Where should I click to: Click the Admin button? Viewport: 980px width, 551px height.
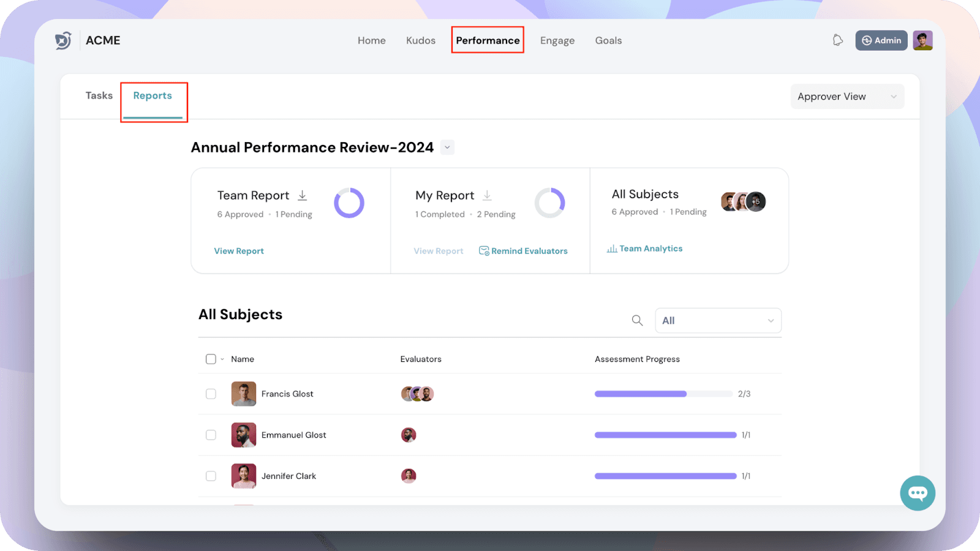pyautogui.click(x=881, y=40)
